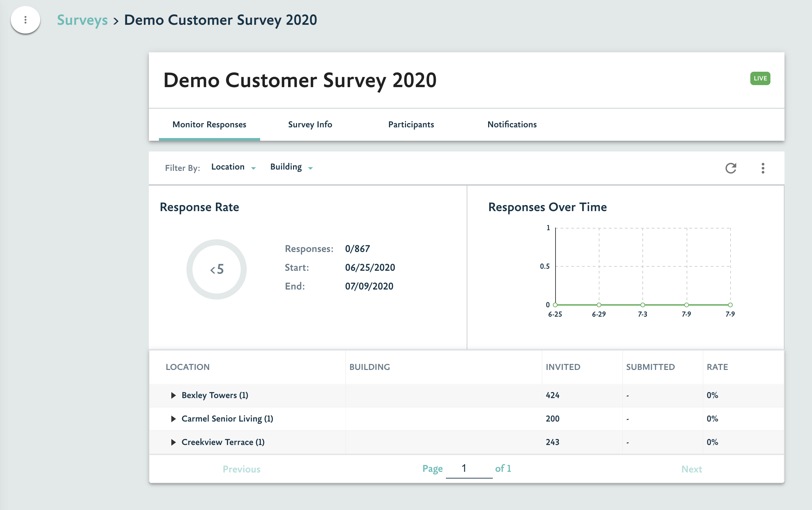This screenshot has height=510, width=812.
Task: Click the refresh icon in filter bar
Action: (731, 168)
